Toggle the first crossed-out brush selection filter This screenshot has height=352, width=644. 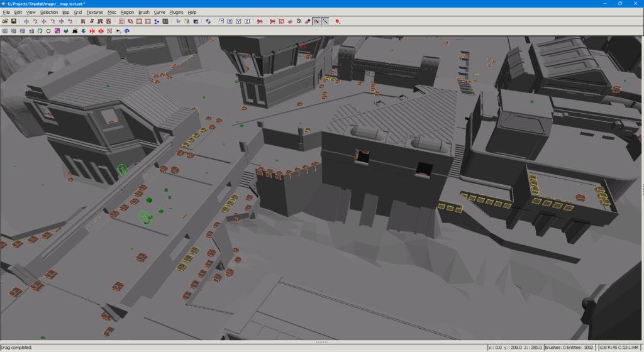260,21
